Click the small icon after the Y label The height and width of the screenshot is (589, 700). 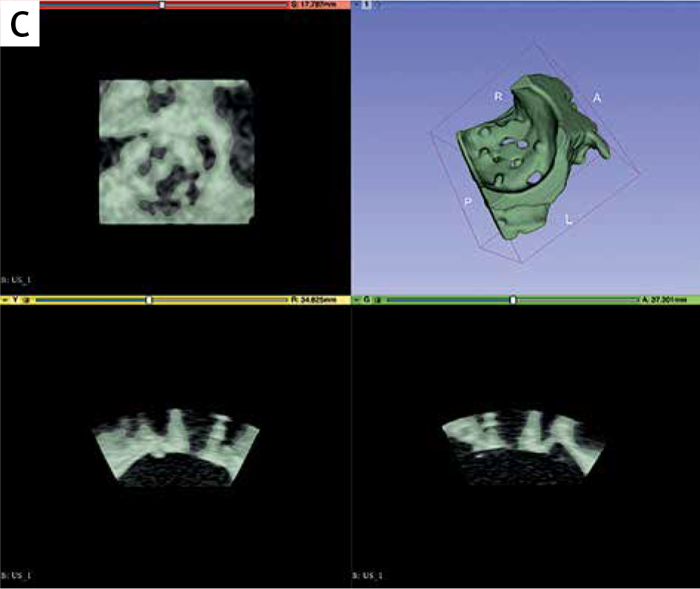click(x=27, y=300)
